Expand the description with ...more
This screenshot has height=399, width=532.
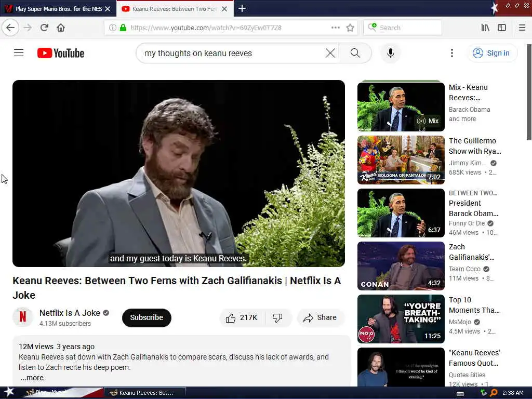(32, 378)
